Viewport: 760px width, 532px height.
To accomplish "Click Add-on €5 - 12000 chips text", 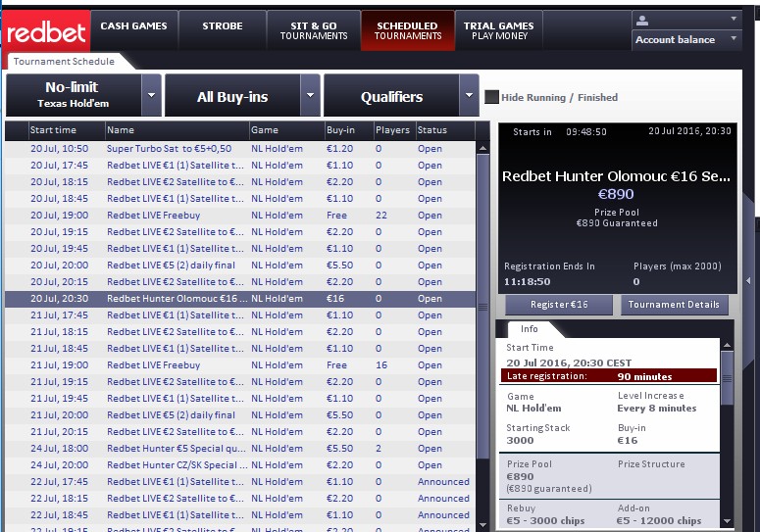I will click(x=659, y=520).
